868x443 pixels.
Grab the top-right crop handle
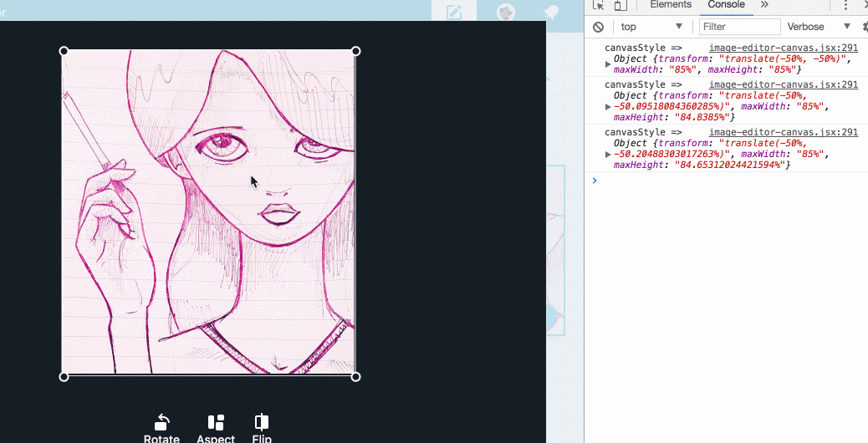(356, 52)
